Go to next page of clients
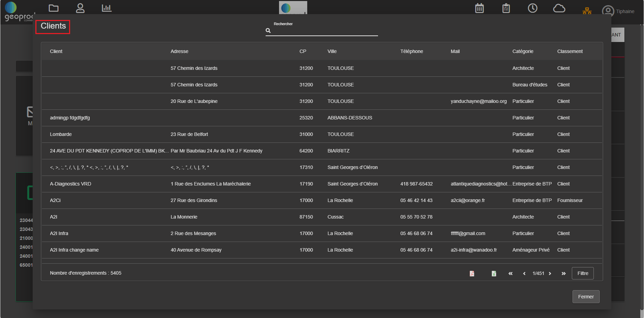644x318 pixels. [550, 273]
